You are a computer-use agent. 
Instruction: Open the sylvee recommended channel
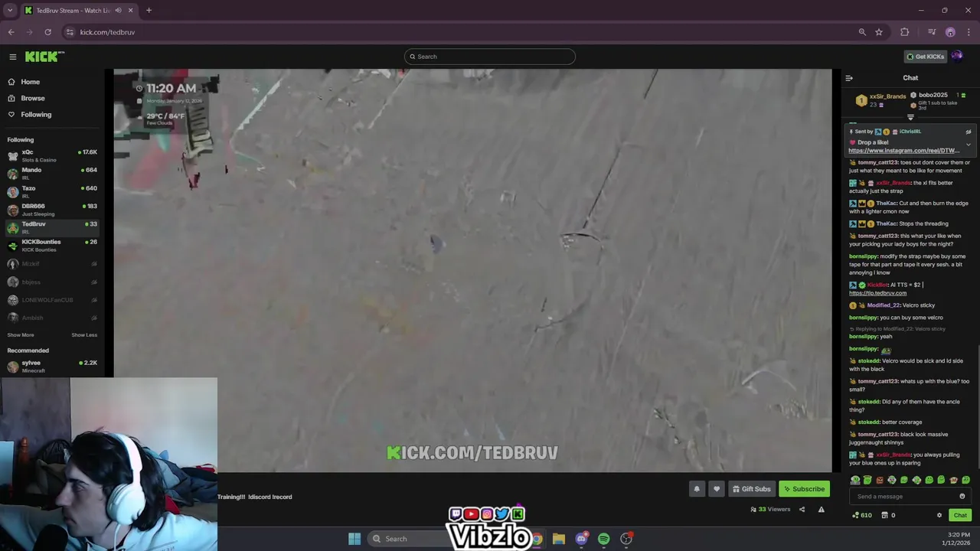pyautogui.click(x=52, y=367)
